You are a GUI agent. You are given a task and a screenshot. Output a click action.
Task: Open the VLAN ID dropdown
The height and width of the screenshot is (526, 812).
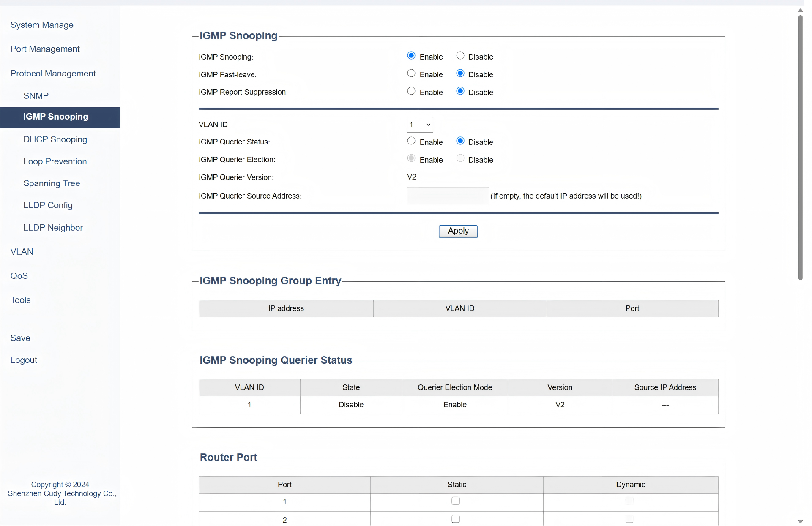pos(420,125)
